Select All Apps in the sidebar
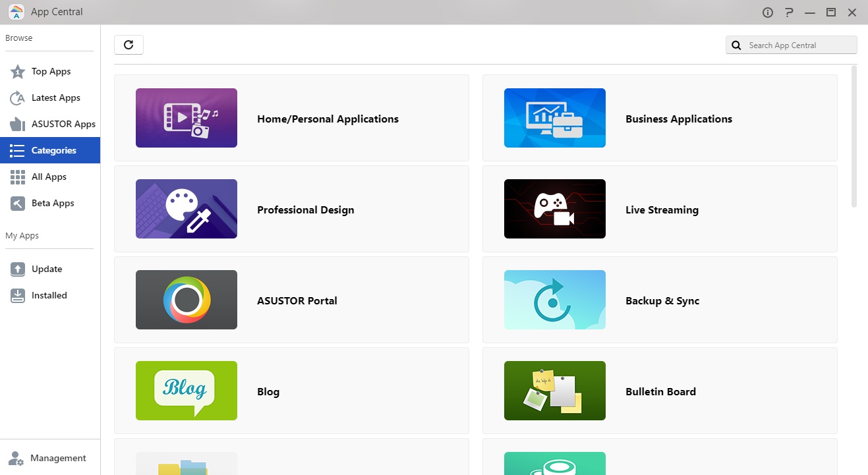The image size is (868, 475). tap(50, 177)
